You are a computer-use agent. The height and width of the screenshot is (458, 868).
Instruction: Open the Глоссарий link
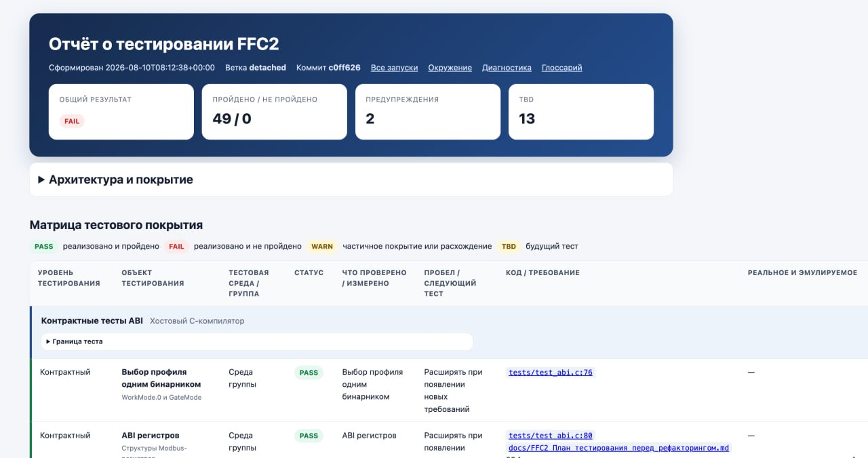click(x=561, y=68)
